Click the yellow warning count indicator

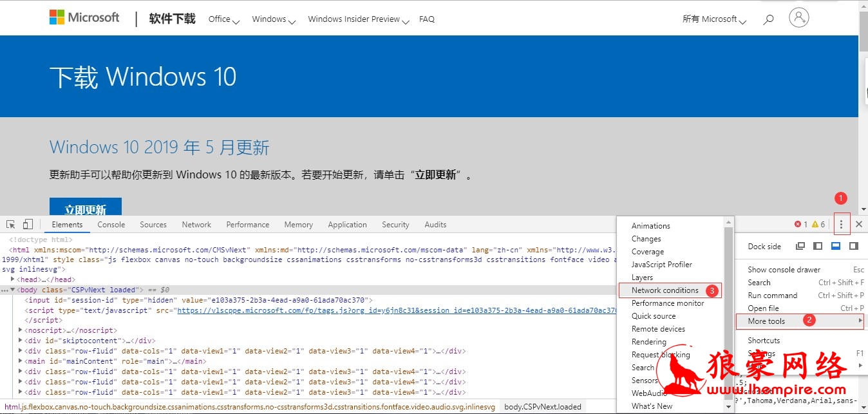coord(818,224)
